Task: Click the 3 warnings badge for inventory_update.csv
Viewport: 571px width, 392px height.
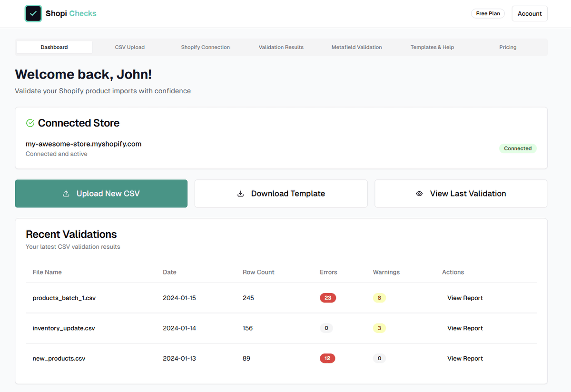Action: pos(379,328)
